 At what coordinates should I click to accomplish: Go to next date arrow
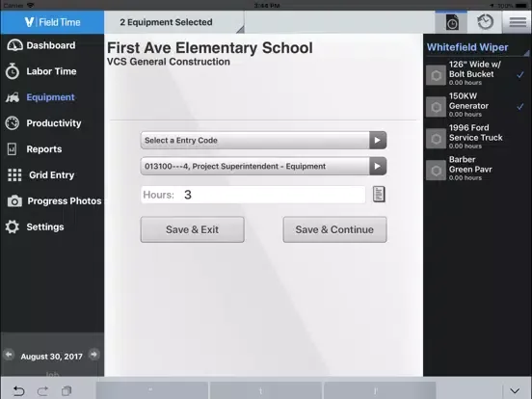coord(93,355)
